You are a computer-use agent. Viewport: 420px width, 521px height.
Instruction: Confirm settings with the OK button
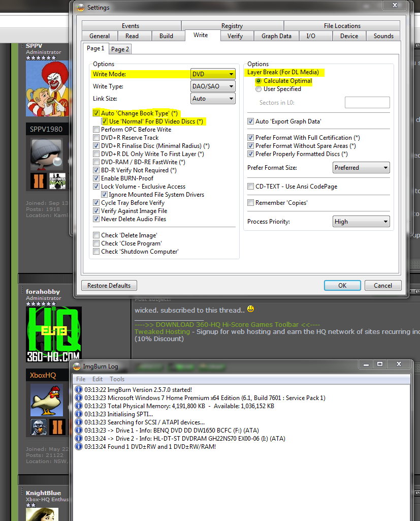click(342, 286)
